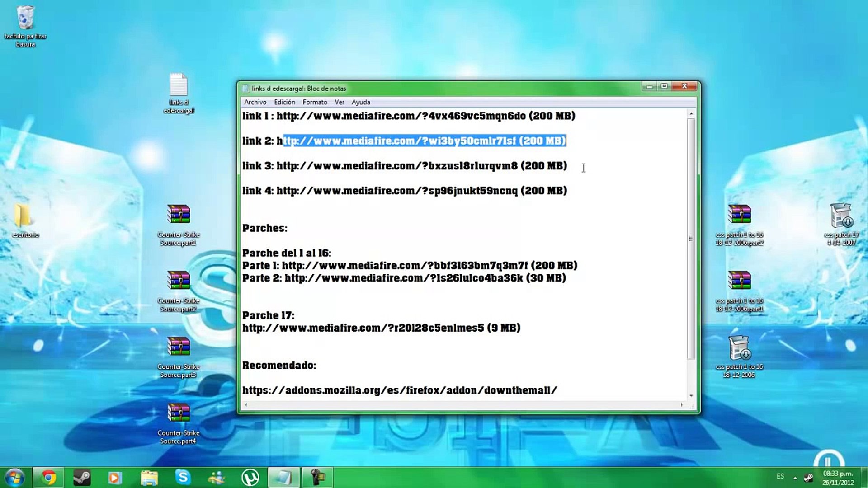Show hidden system tray icons
The image size is (868, 488).
pos(795,477)
